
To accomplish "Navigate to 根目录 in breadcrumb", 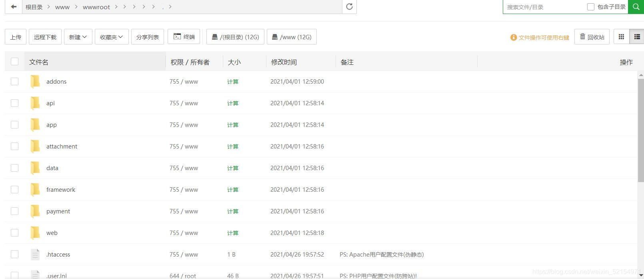I will click(34, 7).
